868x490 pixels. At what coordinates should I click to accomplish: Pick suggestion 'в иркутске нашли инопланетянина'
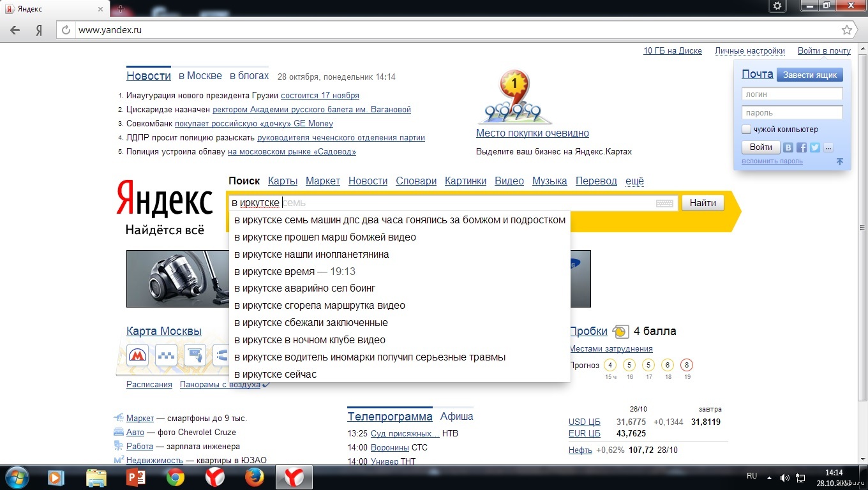tap(311, 254)
